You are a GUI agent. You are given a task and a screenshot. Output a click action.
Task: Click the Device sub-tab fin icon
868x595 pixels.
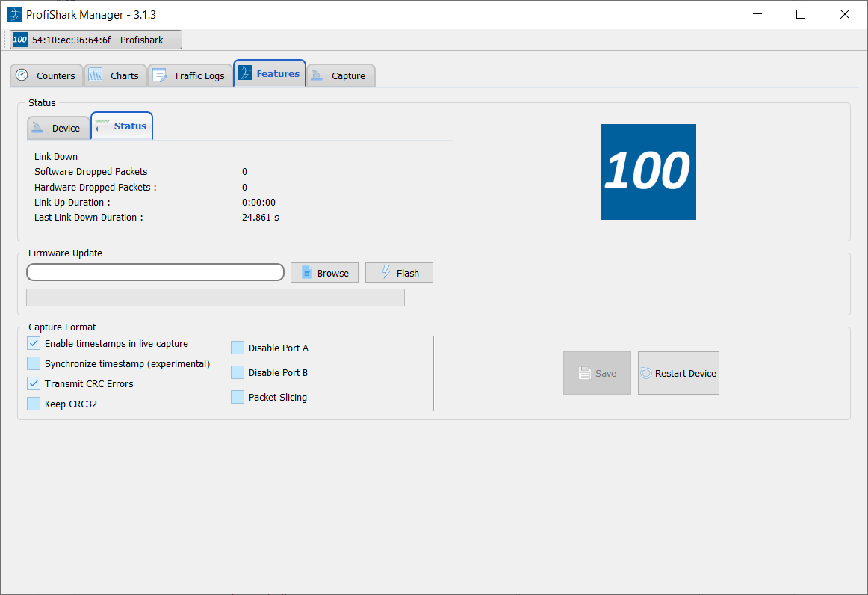[37, 127]
